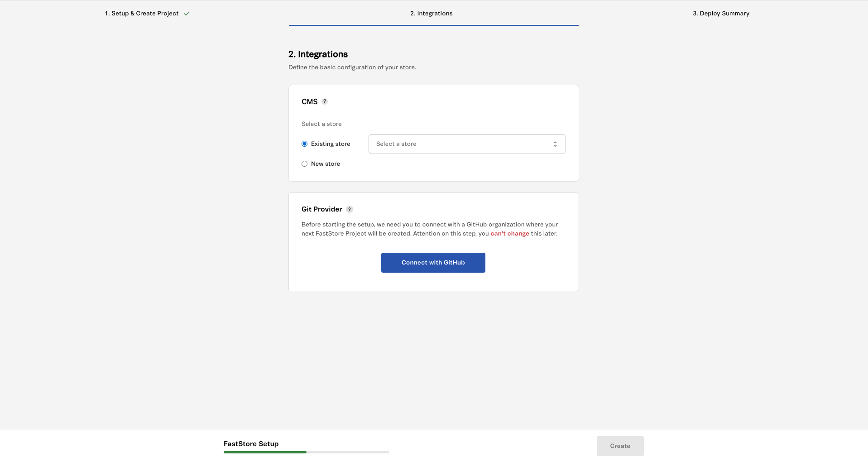Click the "Select a store" field label
868x462 pixels.
[x=321, y=124]
